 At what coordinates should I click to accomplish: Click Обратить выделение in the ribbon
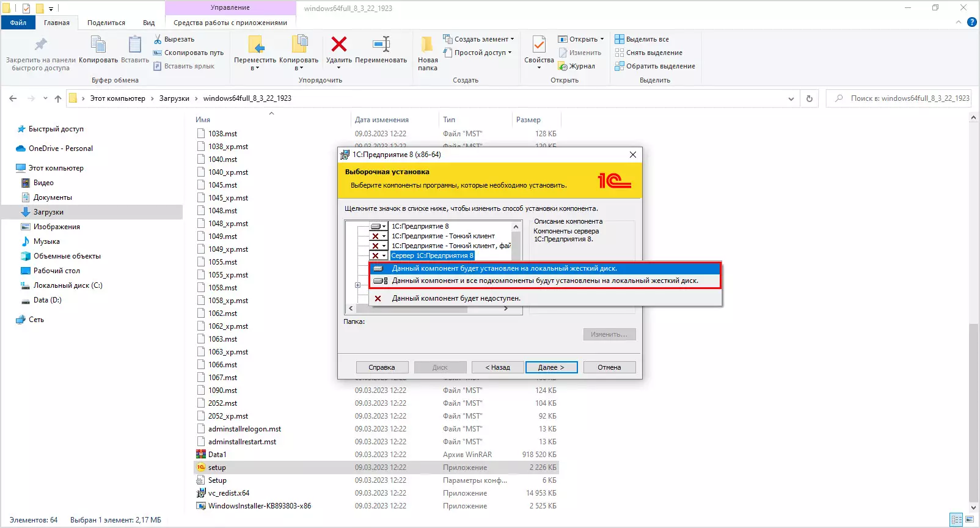click(x=655, y=66)
